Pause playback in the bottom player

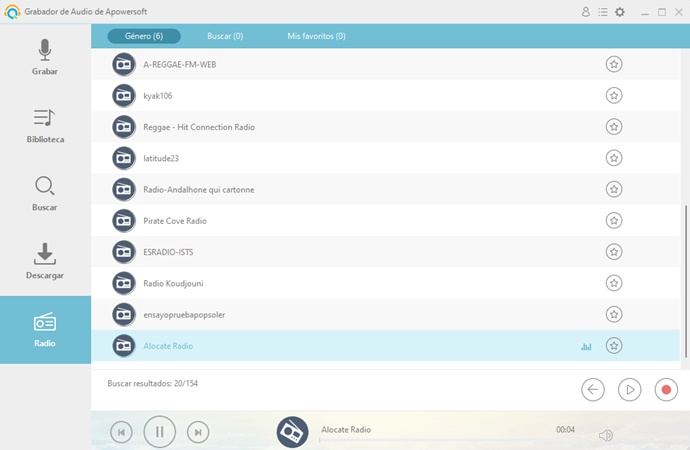[159, 432]
